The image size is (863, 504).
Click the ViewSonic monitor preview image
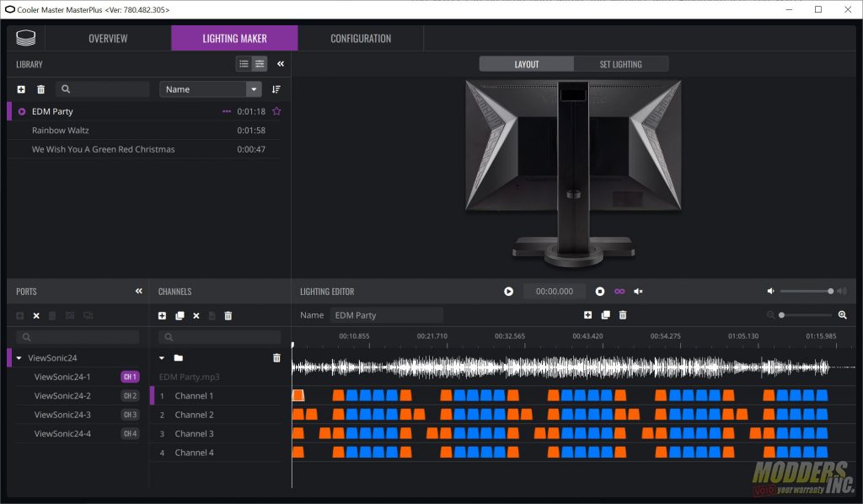(573, 173)
